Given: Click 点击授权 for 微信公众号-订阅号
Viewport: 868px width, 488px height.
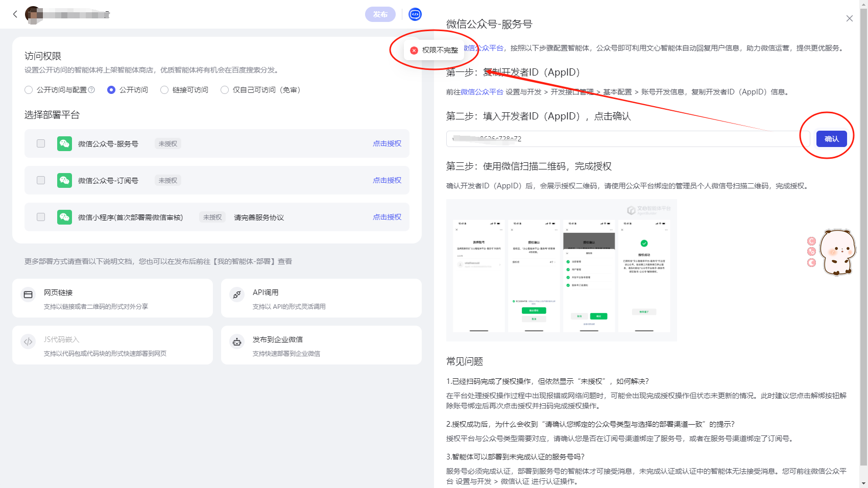Looking at the screenshot, I should coord(387,180).
